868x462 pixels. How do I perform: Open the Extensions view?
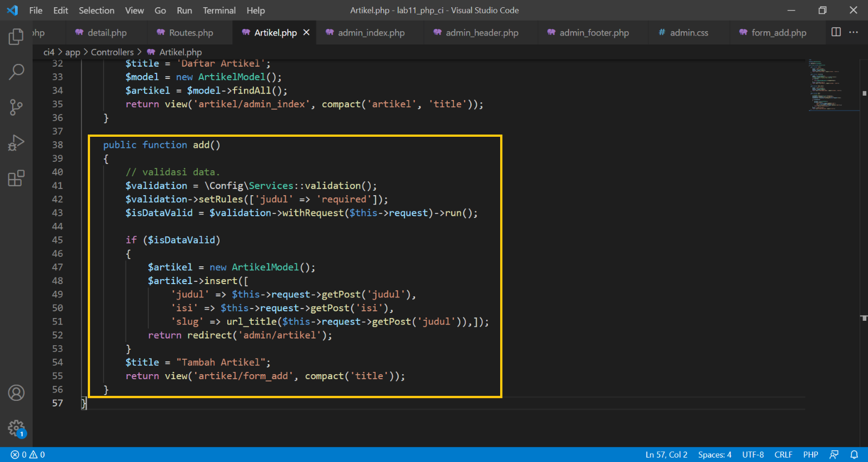pos(16,178)
